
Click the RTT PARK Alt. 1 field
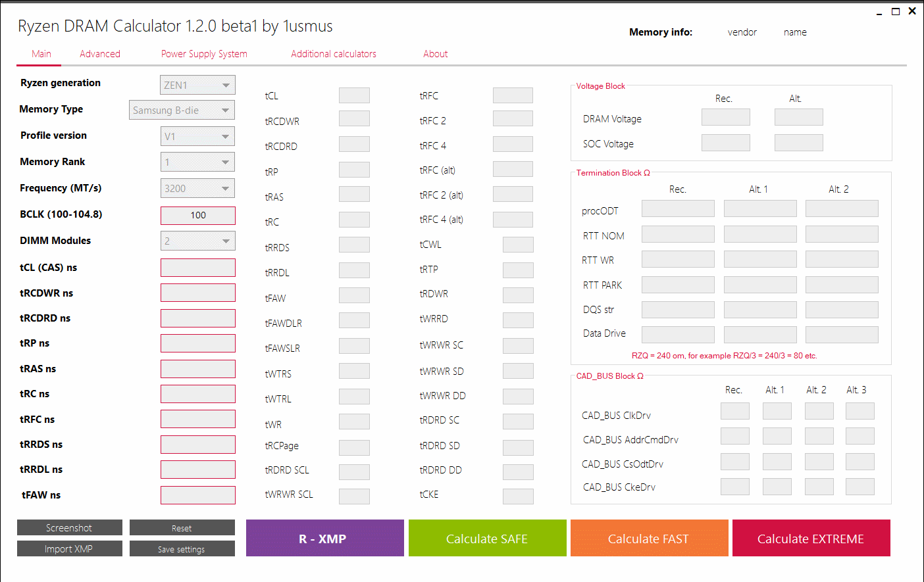(760, 285)
